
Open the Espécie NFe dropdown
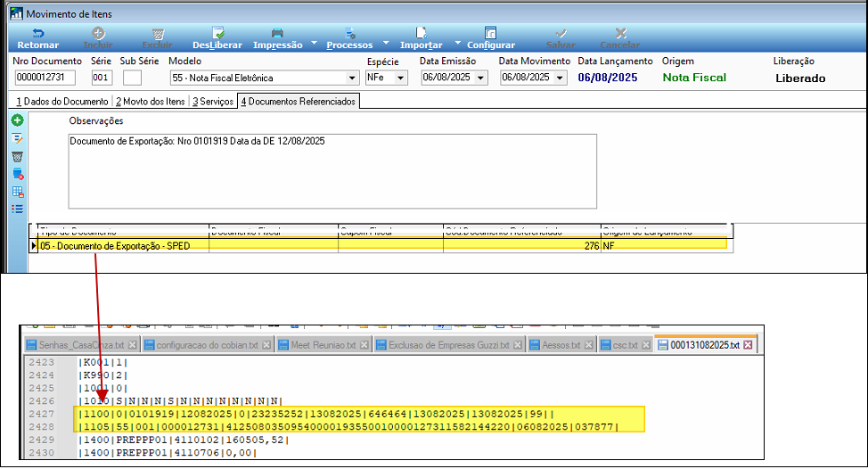point(401,78)
